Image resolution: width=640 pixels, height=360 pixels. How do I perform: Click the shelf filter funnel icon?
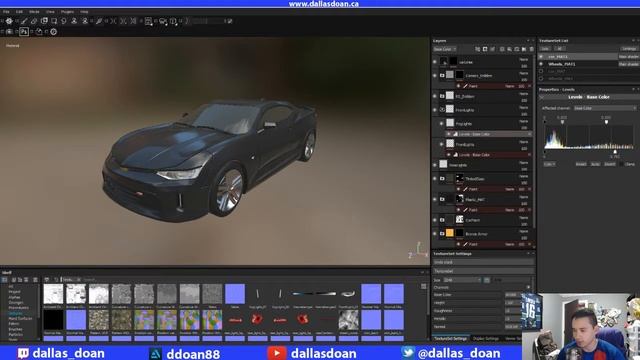pyautogui.click(x=47, y=280)
